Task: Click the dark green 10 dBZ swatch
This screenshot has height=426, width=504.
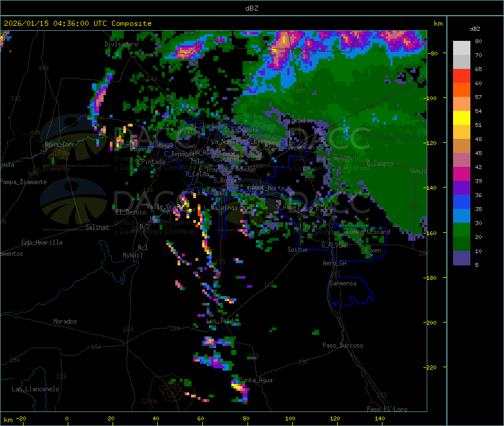Action: point(461,244)
